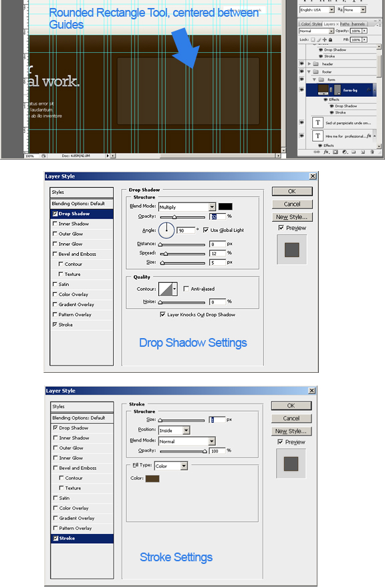This screenshot has height=588, width=385.
Task: Lock position cross-arrows icon
Action: (325, 39)
